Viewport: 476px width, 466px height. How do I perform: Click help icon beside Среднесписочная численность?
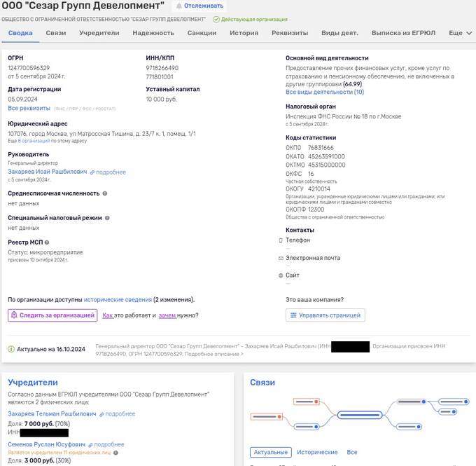[x=105, y=193]
